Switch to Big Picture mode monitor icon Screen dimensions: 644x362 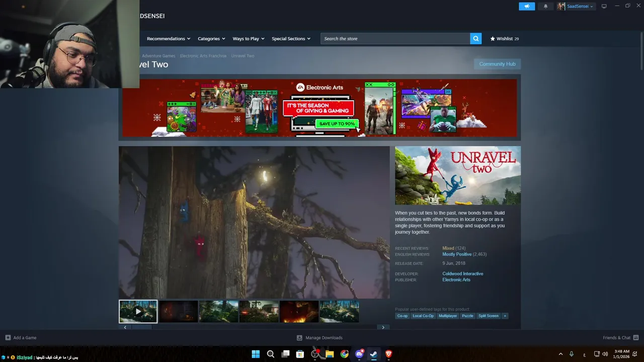pos(604,7)
